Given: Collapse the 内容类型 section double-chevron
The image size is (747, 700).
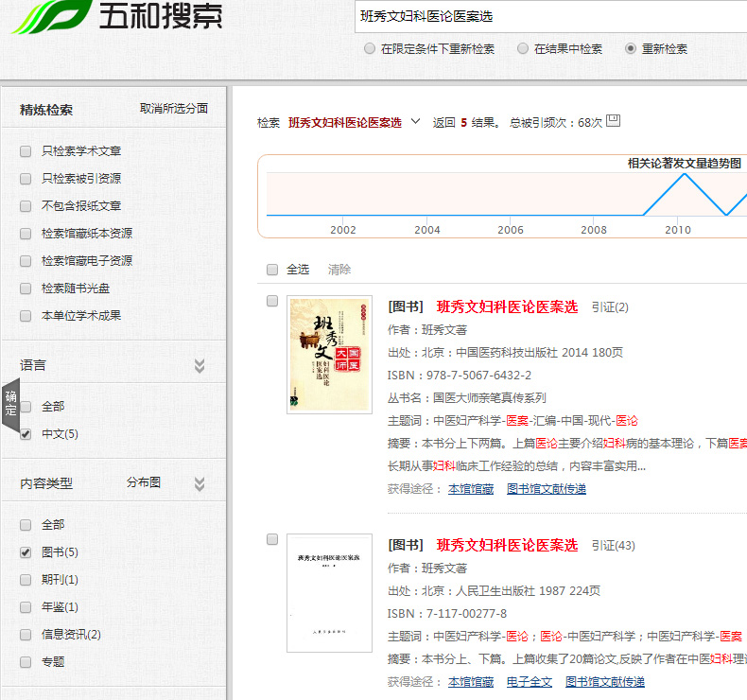Looking at the screenshot, I should pos(200,483).
